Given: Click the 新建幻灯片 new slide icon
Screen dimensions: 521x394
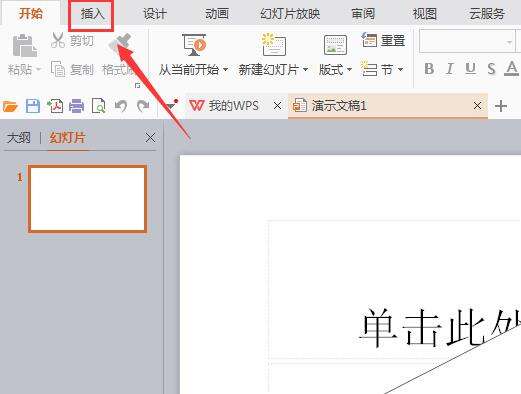Looking at the screenshot, I should (273, 44).
